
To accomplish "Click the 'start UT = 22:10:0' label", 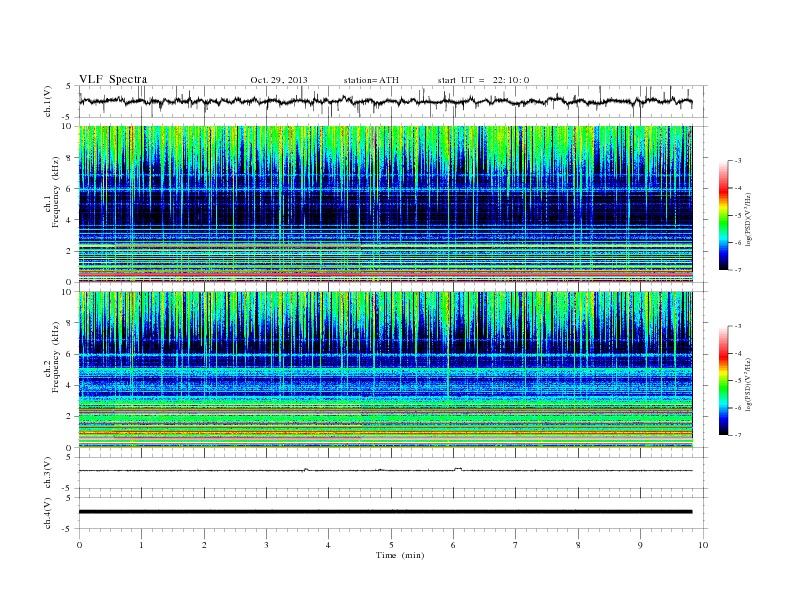I will [483, 80].
